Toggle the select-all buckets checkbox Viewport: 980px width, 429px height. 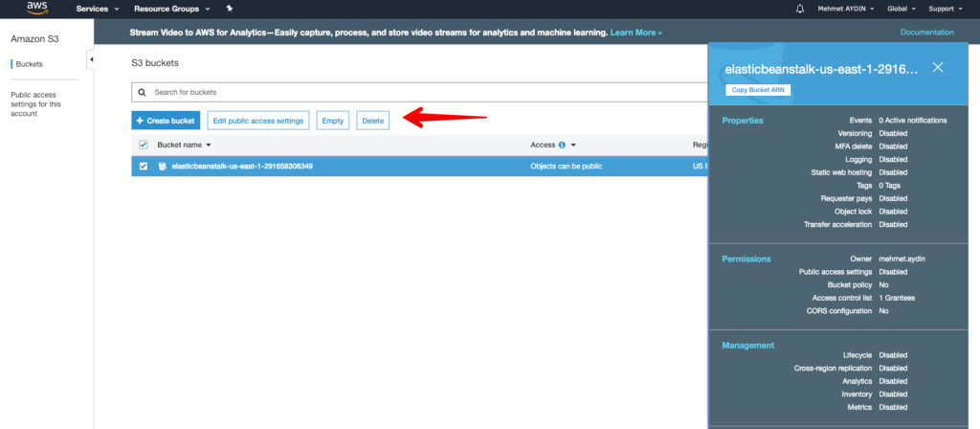[x=144, y=146]
